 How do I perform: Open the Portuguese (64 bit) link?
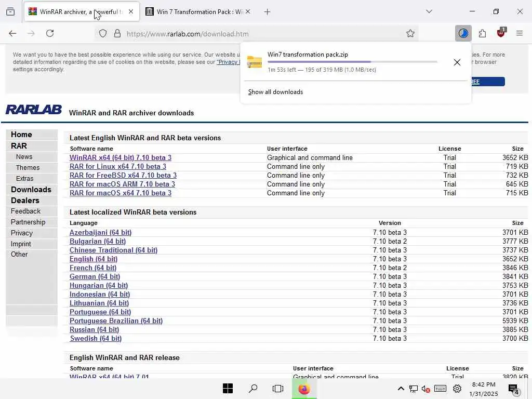[100, 312]
